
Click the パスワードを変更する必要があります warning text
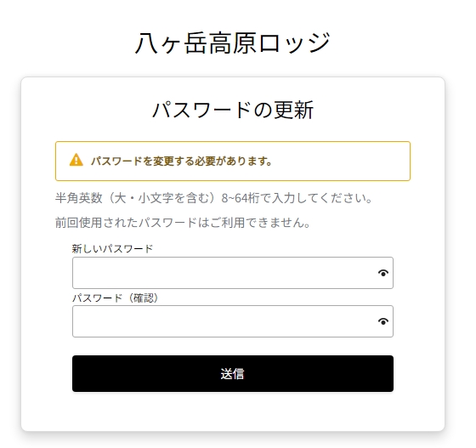pos(181,161)
